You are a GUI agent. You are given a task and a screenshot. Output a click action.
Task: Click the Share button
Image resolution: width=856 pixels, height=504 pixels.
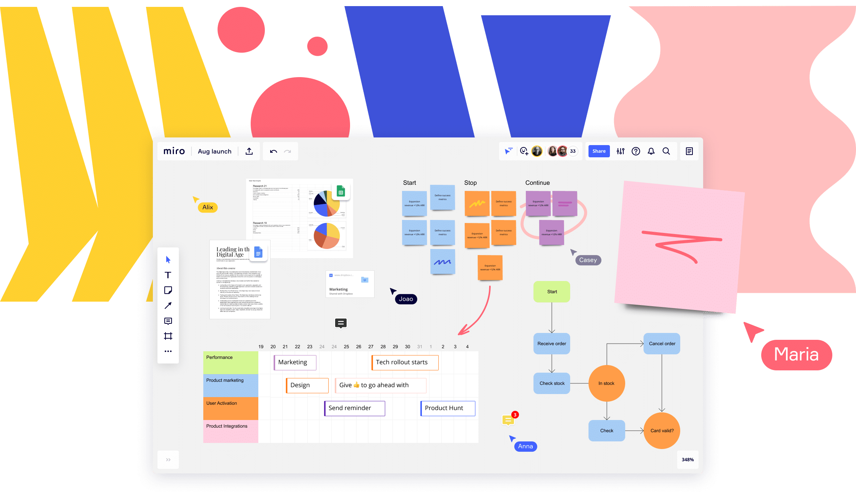(598, 151)
